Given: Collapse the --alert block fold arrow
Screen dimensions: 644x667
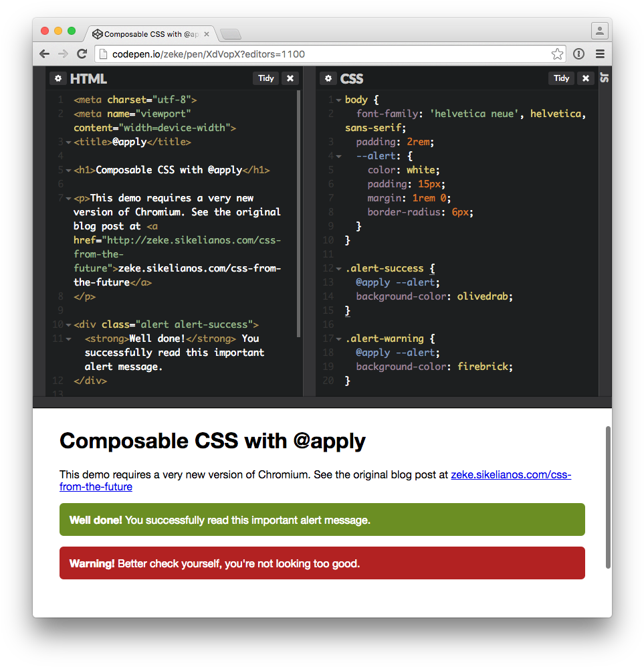Looking at the screenshot, I should [x=338, y=155].
